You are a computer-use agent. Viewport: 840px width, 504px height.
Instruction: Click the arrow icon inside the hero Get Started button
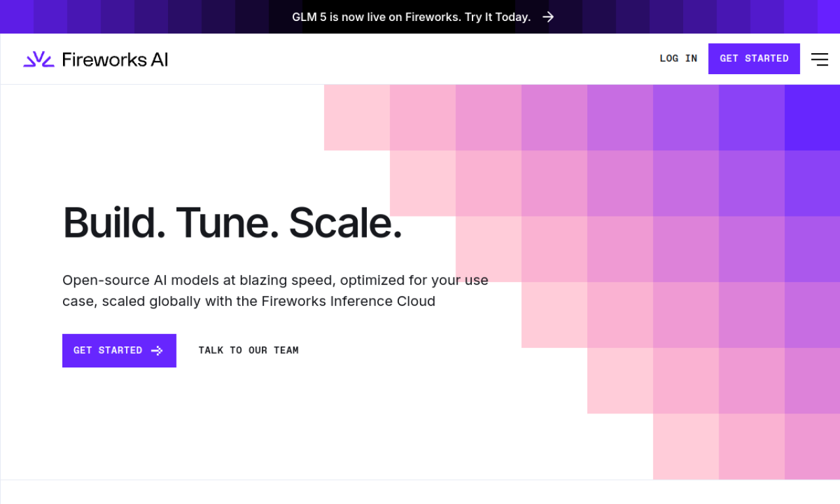point(157,350)
